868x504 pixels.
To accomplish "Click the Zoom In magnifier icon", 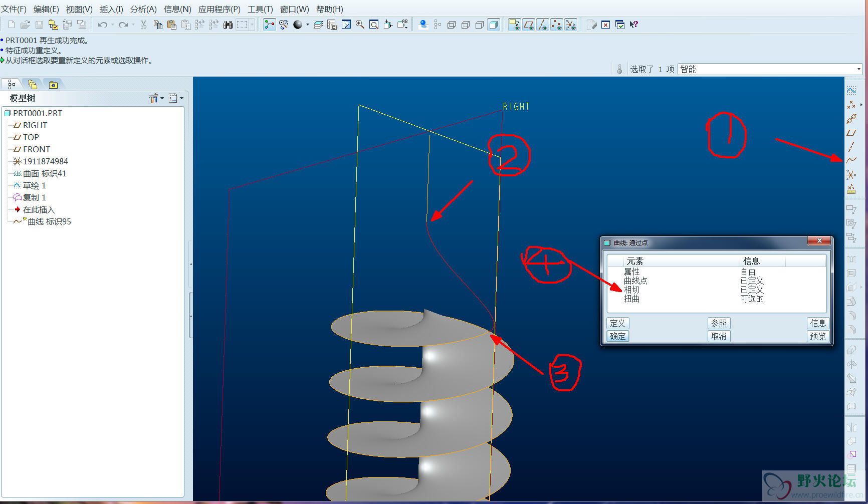I will (360, 25).
